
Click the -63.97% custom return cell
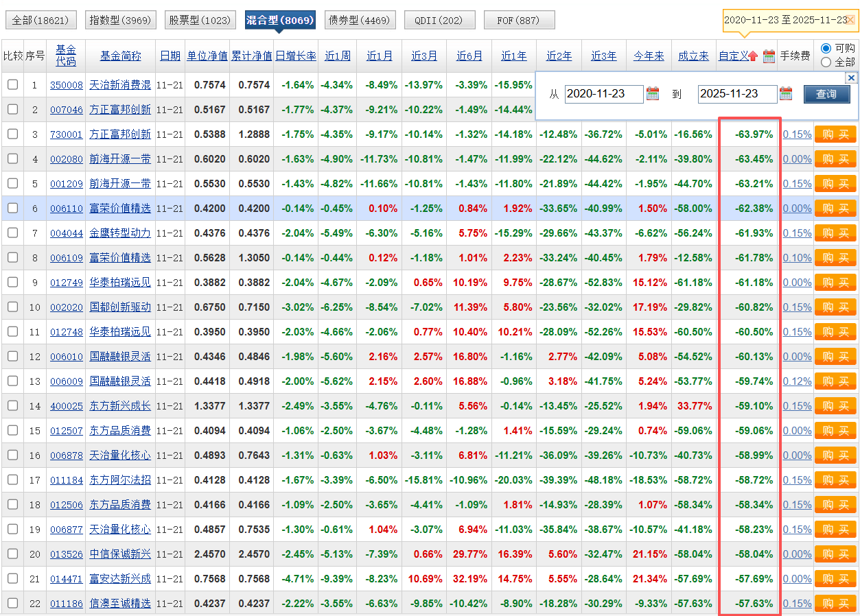(754, 134)
